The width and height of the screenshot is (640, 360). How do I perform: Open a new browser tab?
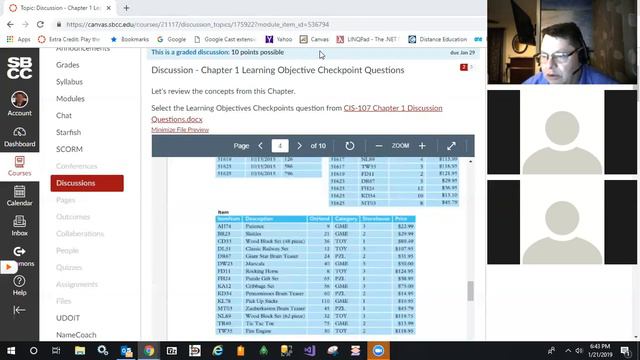[x=126, y=8]
